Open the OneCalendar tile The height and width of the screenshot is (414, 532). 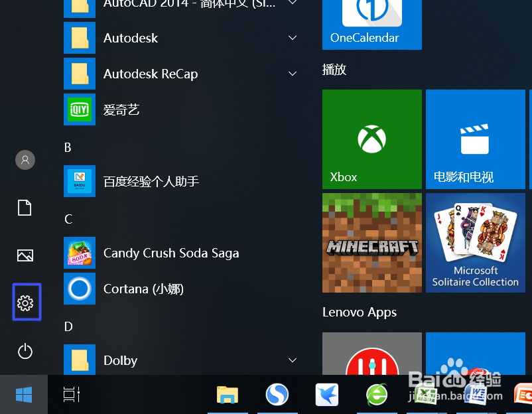coord(372,25)
